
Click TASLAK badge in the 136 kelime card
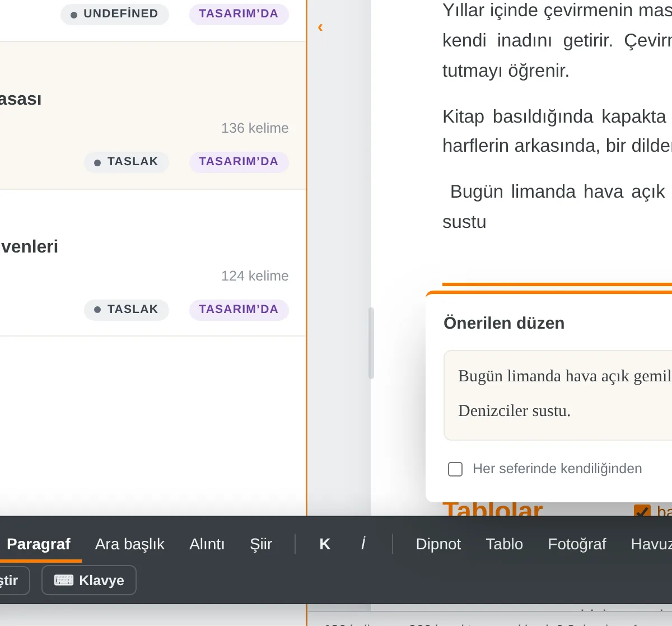(127, 161)
